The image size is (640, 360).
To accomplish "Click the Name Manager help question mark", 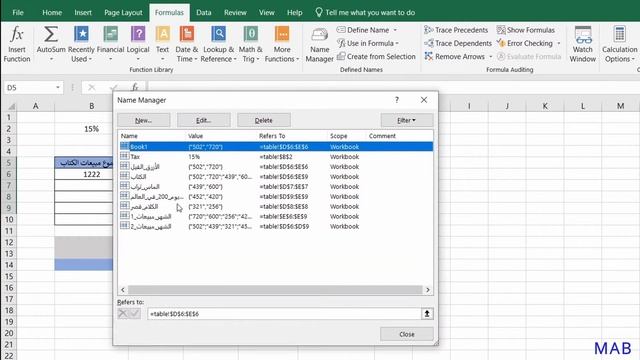I will click(x=397, y=100).
